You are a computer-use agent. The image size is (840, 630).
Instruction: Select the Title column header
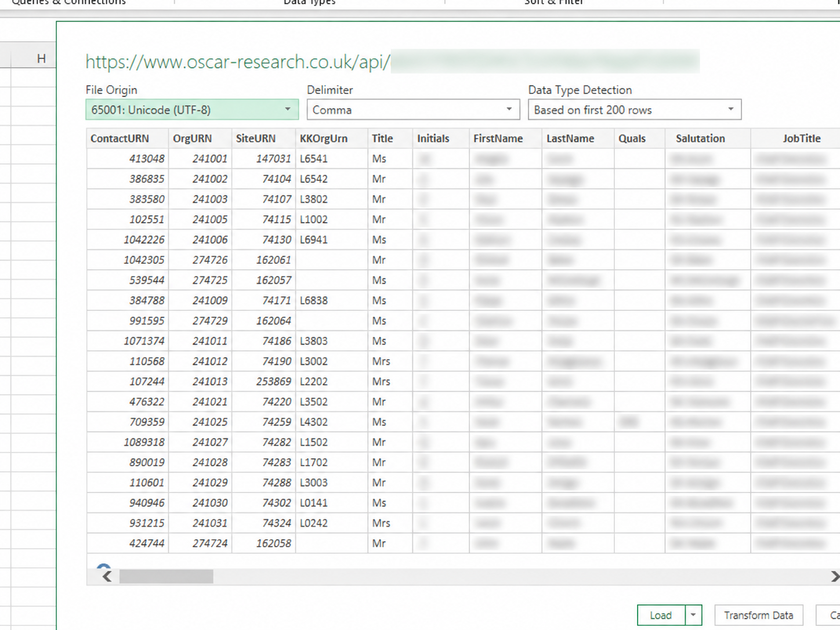390,139
